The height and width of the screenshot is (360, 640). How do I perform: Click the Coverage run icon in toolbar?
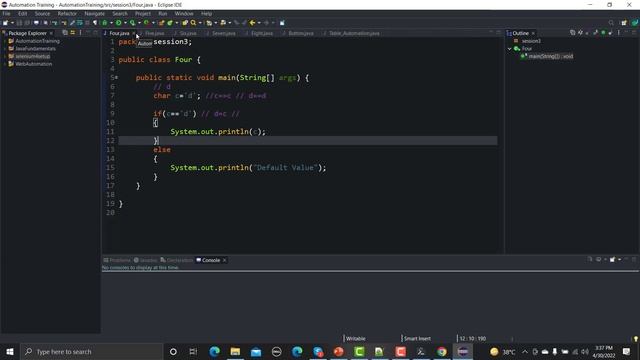[132, 23]
